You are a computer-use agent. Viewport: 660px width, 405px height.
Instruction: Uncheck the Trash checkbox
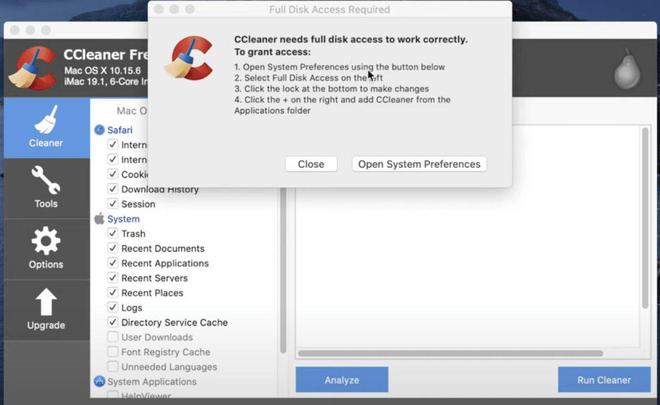tap(112, 233)
